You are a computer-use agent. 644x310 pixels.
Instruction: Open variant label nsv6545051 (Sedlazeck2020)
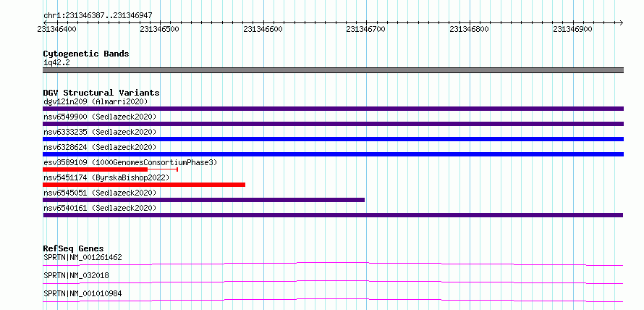100,193
